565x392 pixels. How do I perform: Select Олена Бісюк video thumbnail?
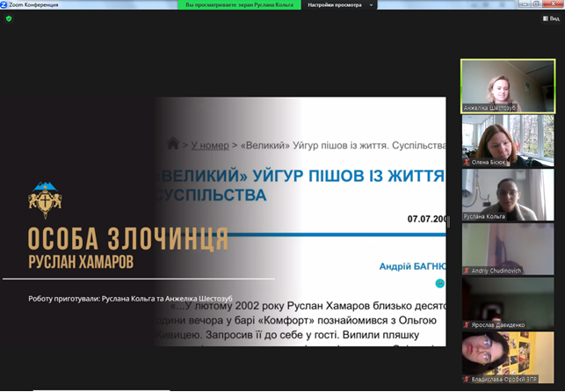pos(508,141)
